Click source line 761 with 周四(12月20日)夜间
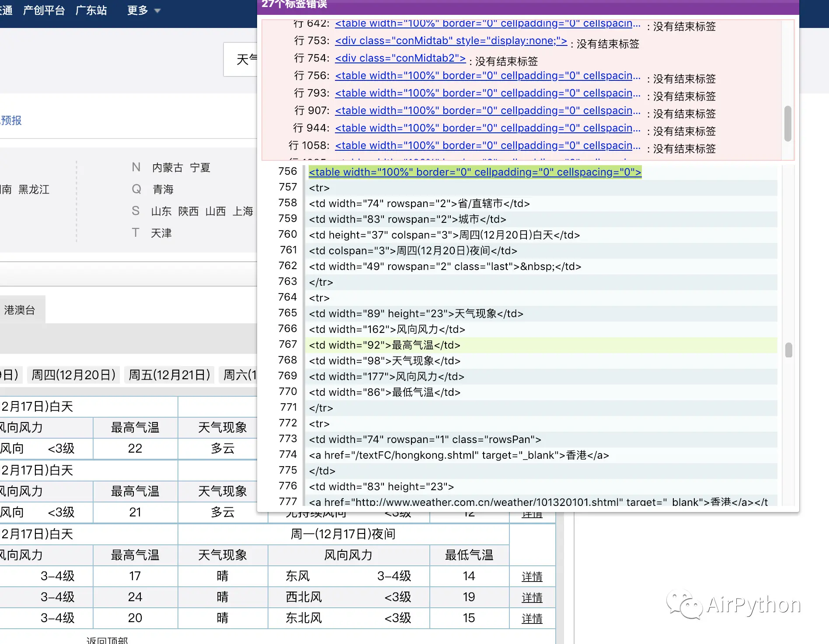The height and width of the screenshot is (644, 829). coord(542,251)
